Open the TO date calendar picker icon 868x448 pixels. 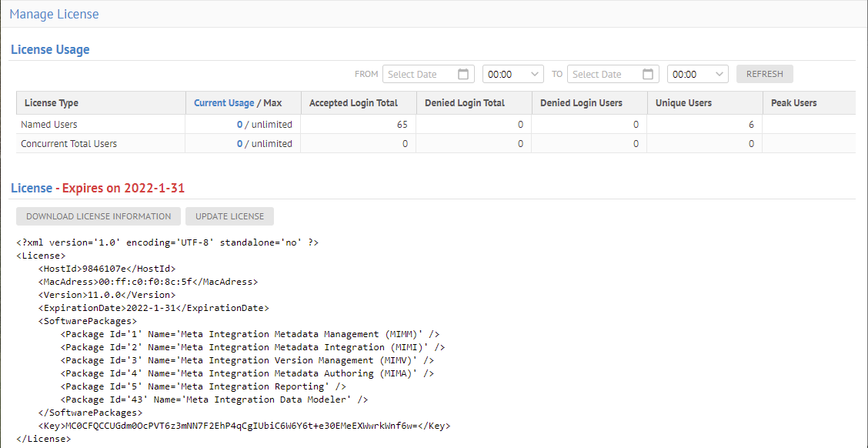(x=648, y=75)
